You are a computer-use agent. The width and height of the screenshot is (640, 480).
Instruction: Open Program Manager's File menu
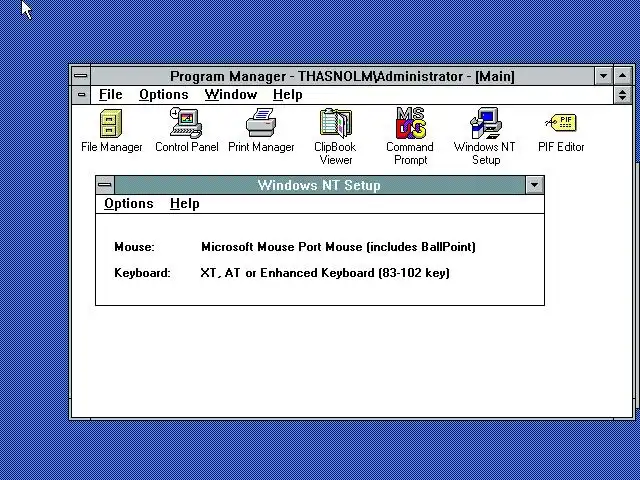[111, 95]
